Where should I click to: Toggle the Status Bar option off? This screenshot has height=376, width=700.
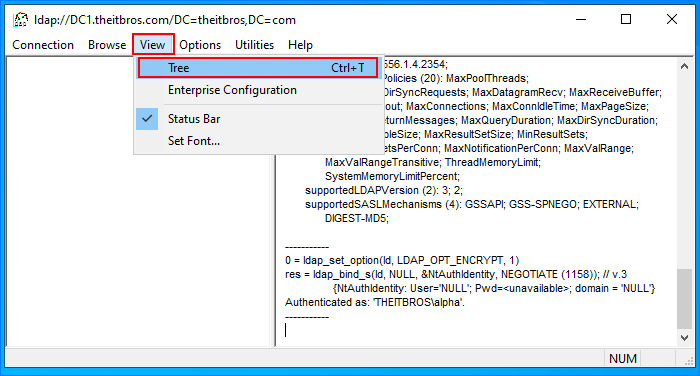coord(258,119)
